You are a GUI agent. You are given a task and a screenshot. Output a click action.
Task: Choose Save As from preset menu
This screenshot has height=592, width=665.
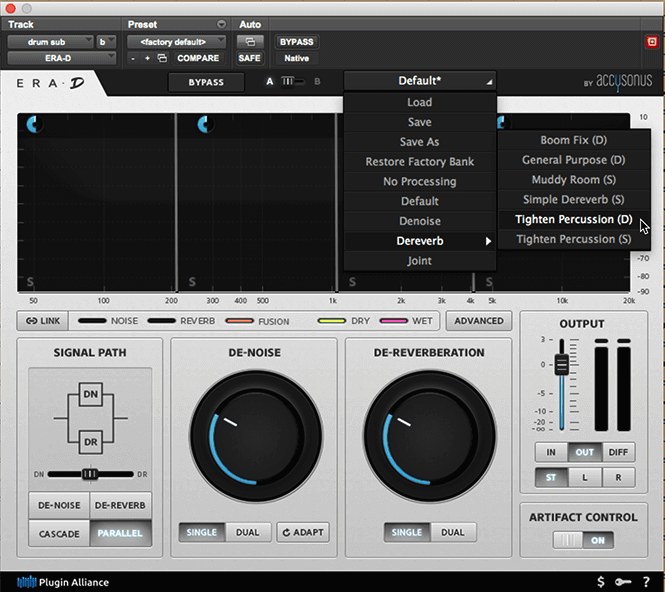coord(419,142)
